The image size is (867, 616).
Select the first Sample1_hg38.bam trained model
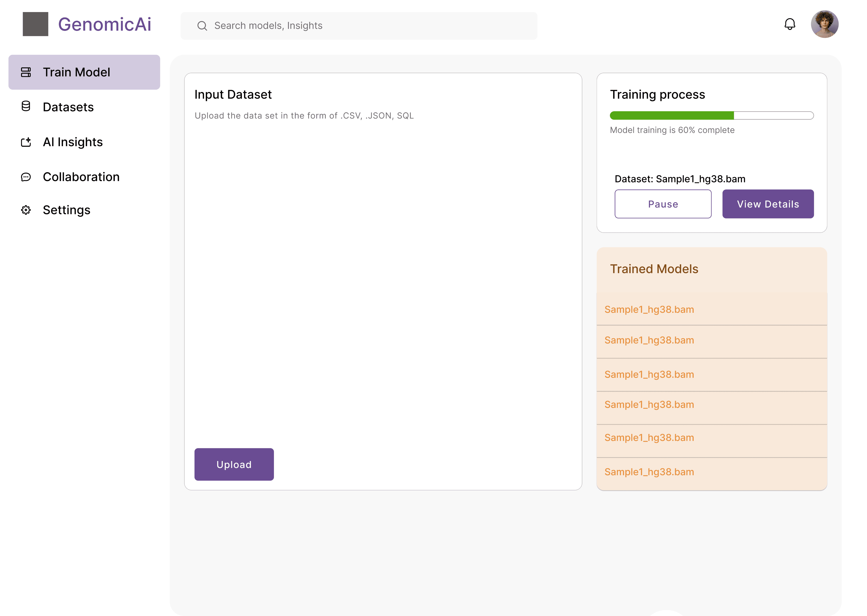point(649,310)
